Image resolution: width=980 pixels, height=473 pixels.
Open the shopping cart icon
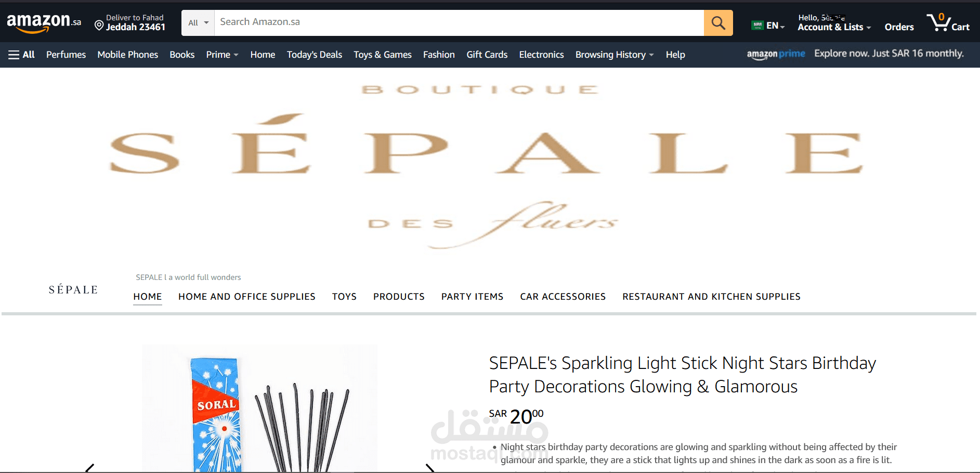948,22
